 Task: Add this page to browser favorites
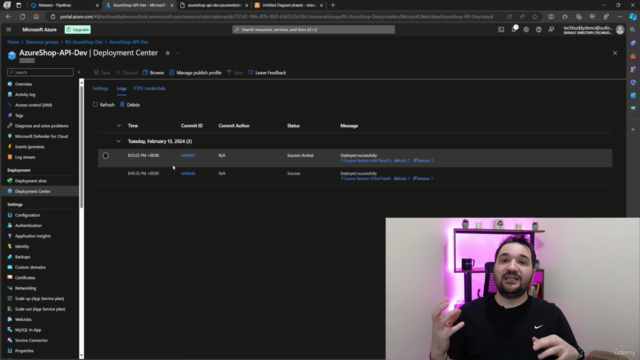[535, 17]
